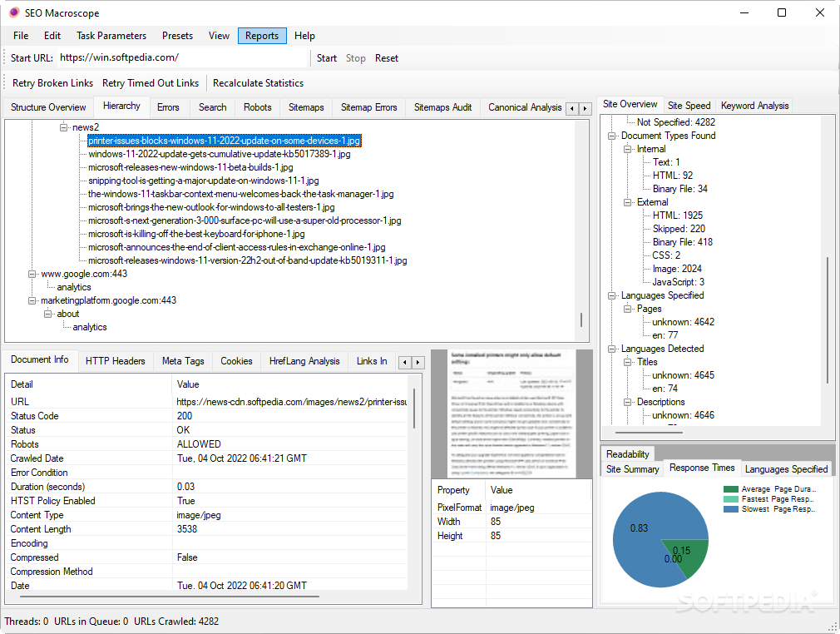
Task: Click Fastest Page Response legend swatch
Action: point(731,499)
